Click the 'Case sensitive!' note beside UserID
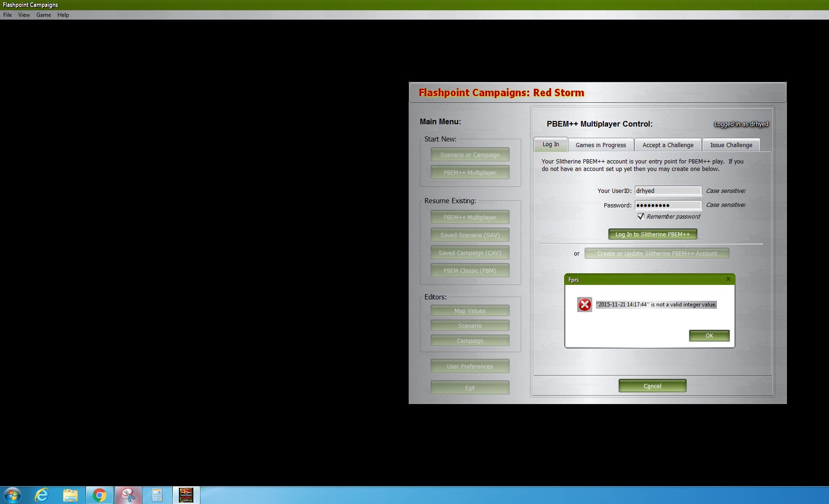Viewport: 829px width, 504px height. pyautogui.click(x=726, y=191)
